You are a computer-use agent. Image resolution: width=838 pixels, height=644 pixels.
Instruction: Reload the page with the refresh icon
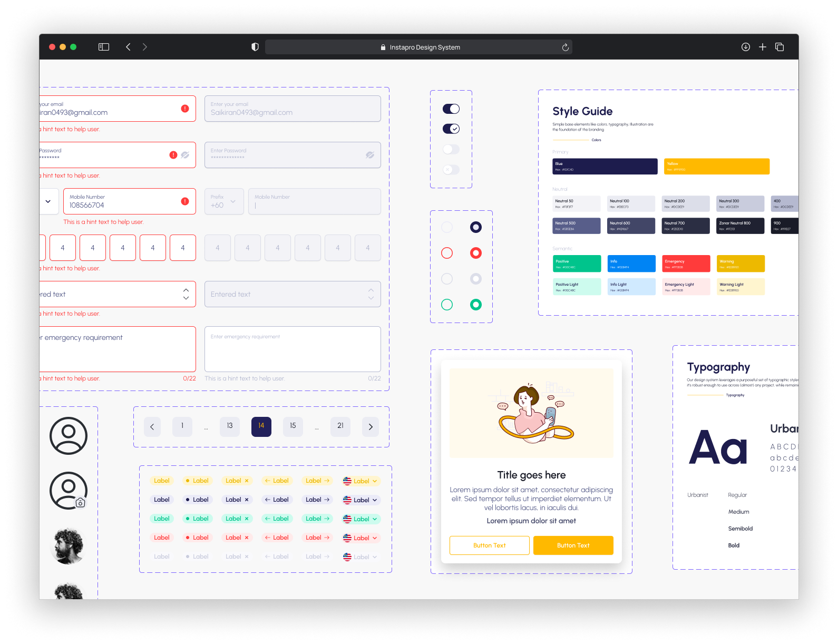565,47
